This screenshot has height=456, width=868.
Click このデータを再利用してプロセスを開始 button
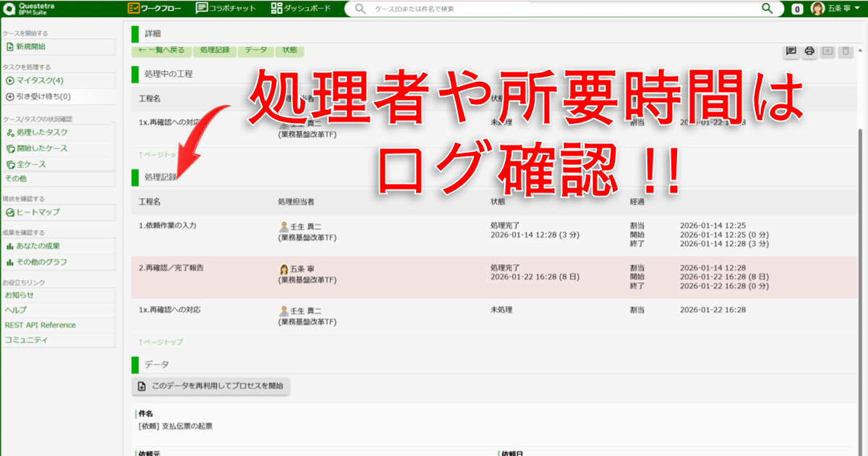coord(210,387)
